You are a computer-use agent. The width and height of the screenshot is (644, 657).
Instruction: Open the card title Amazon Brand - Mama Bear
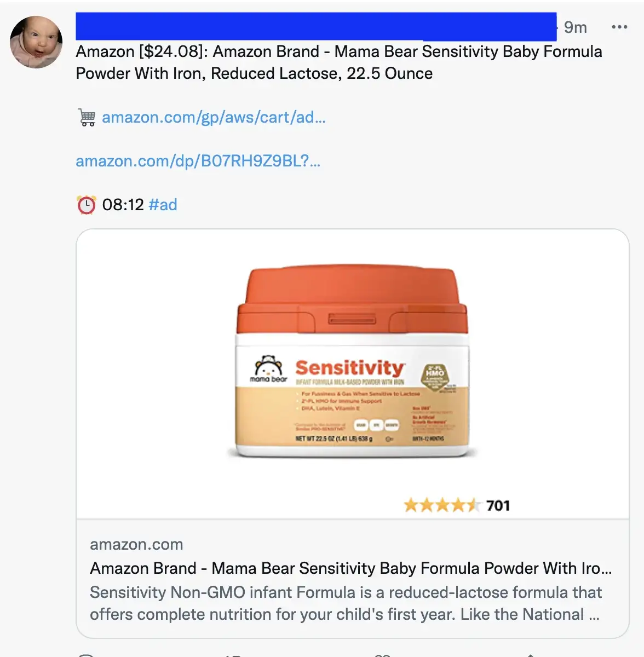[351, 568]
